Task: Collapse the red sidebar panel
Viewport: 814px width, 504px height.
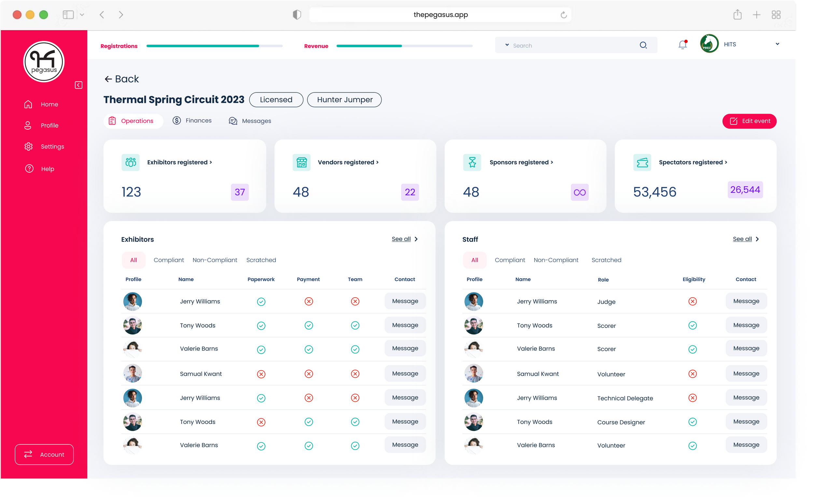Action: click(x=79, y=85)
